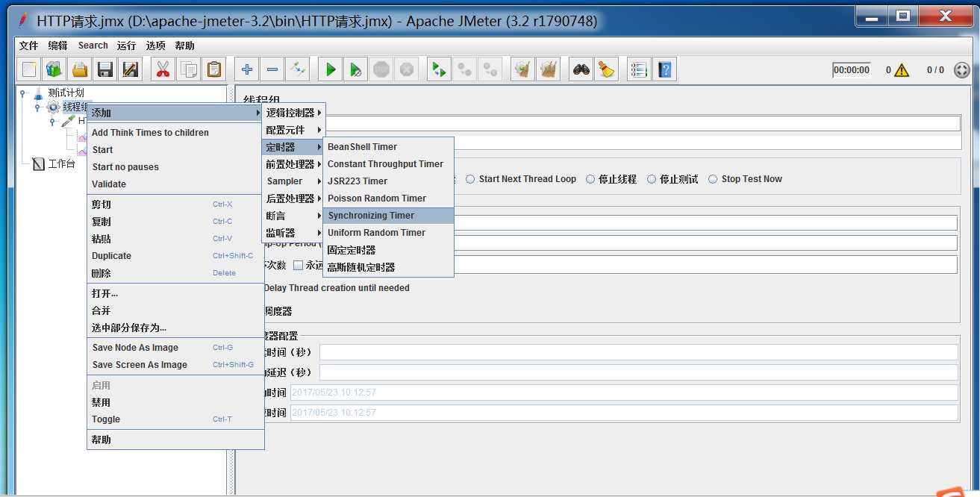
Task: Click the Start no pauses toolbar icon
Action: pyautogui.click(x=356, y=70)
